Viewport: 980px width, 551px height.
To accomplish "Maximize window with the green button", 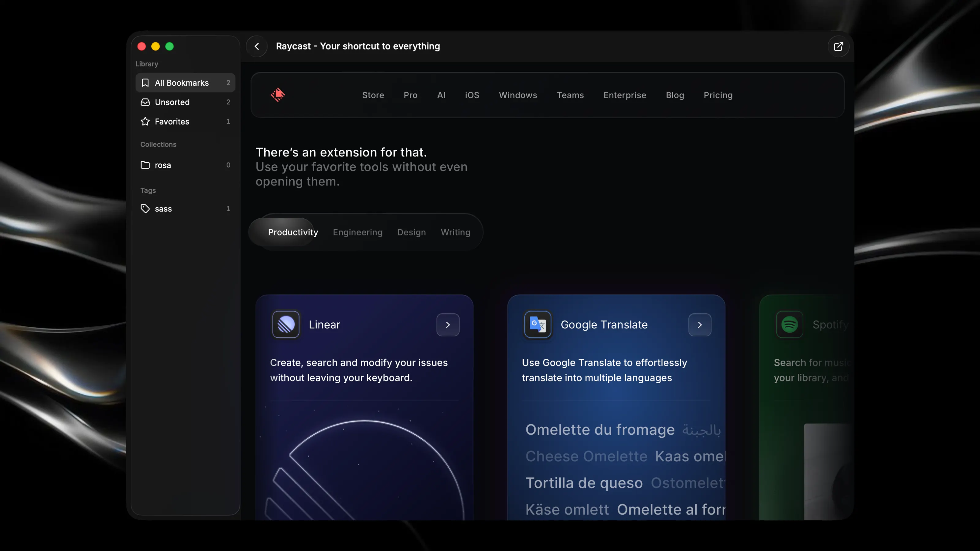I will point(170,47).
